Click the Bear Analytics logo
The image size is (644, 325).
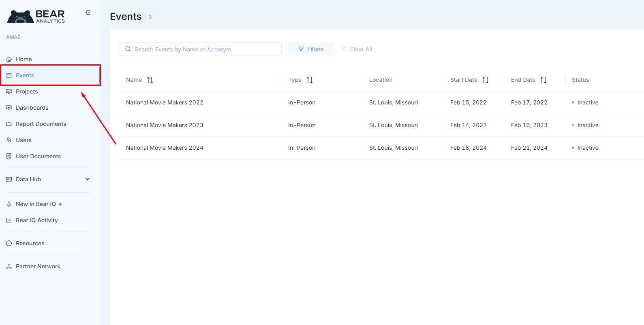click(x=36, y=17)
